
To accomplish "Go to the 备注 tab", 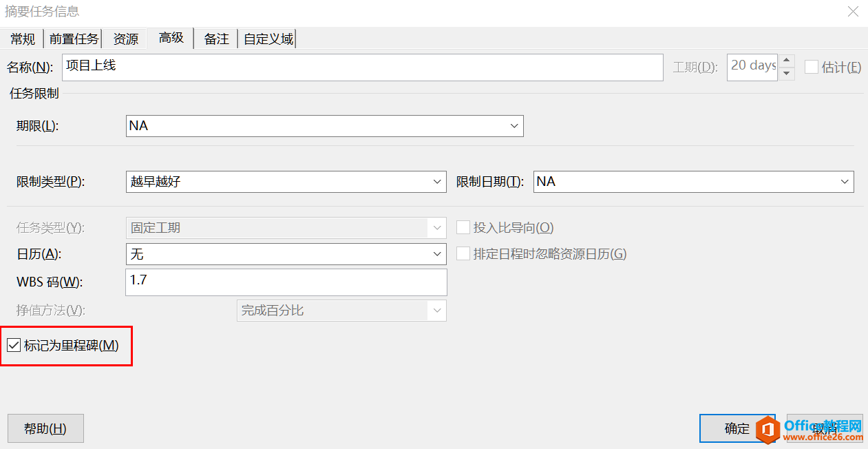I will click(x=216, y=39).
